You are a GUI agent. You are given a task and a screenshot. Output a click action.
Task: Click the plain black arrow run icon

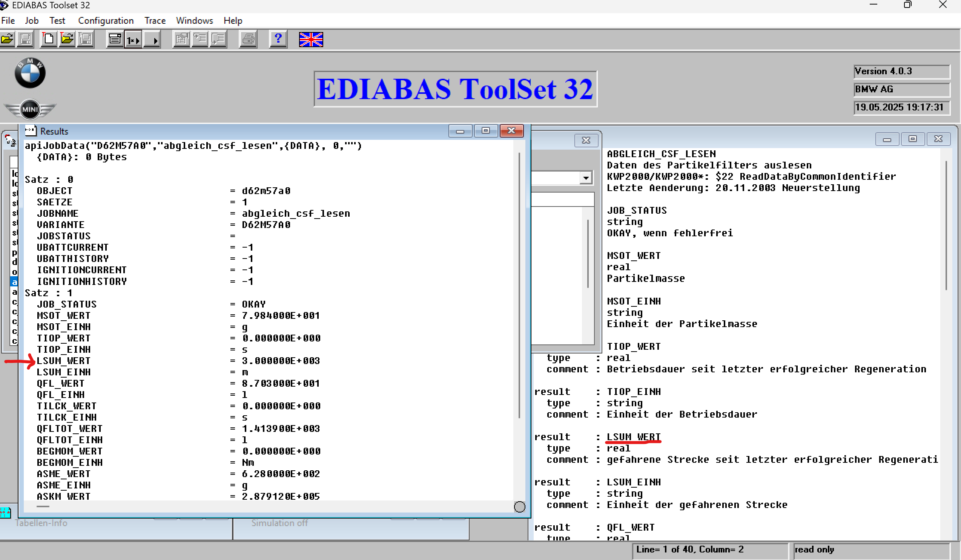152,39
